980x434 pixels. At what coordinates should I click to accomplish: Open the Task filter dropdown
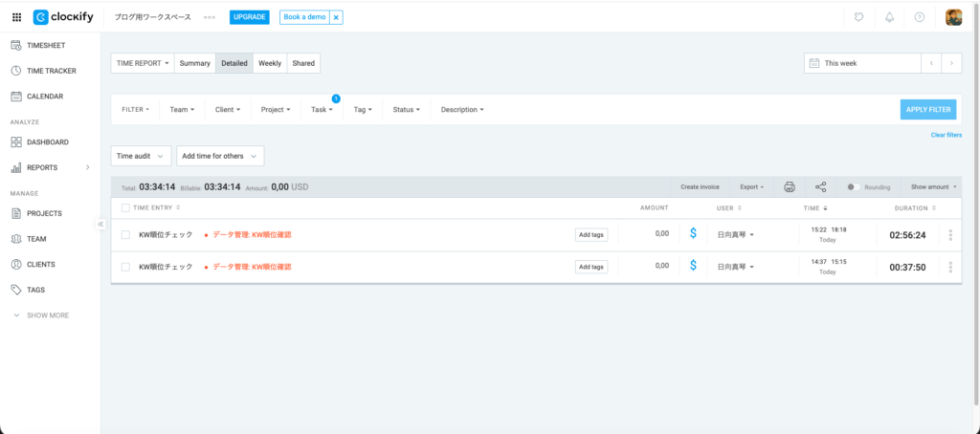click(x=322, y=110)
